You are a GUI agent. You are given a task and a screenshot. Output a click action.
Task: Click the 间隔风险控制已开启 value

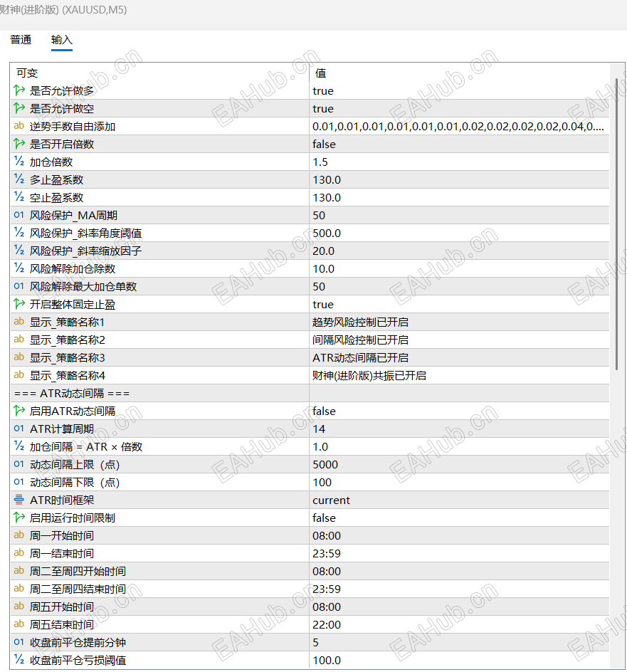pyautogui.click(x=360, y=340)
